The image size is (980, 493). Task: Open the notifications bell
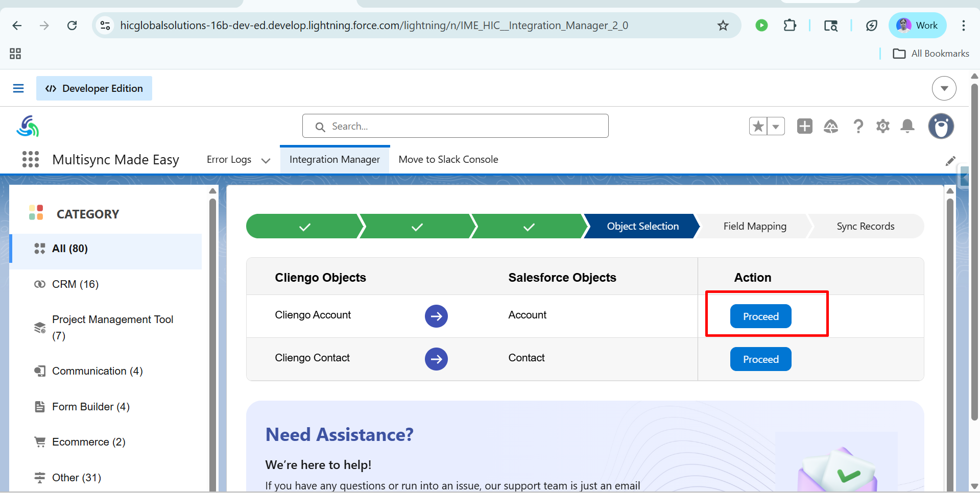coord(907,126)
